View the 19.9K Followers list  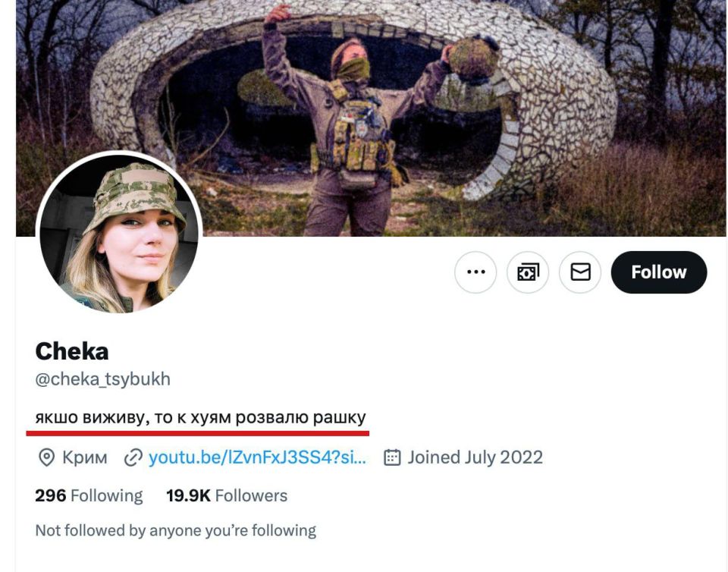227,496
